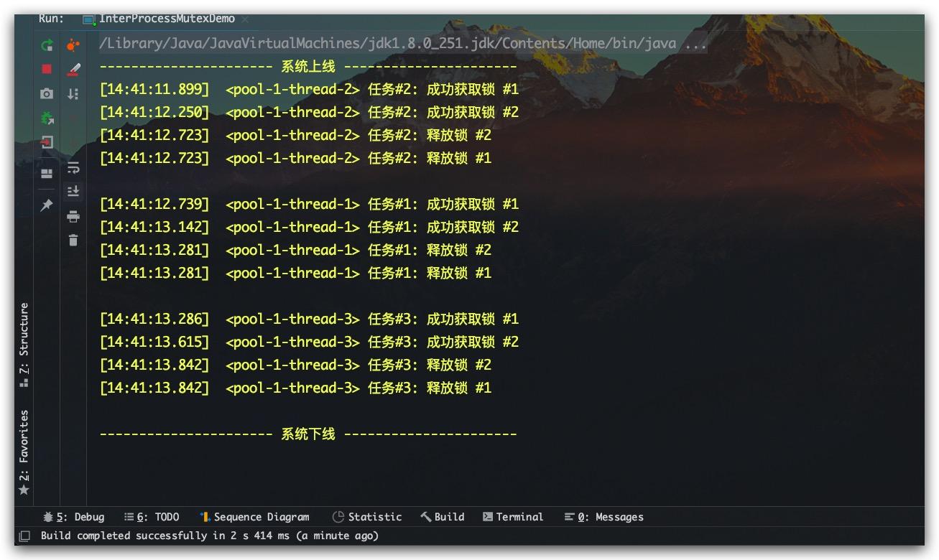Open the Z: Structure side panel
Screen dimensions: 939x560
(x=24, y=345)
